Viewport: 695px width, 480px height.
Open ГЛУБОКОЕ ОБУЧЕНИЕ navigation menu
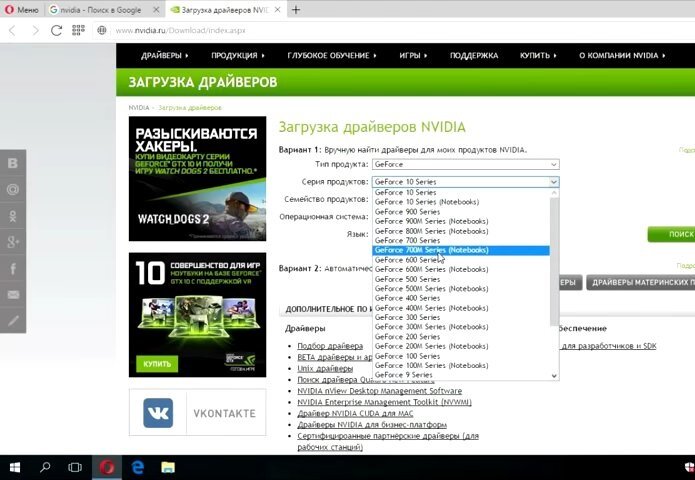tap(332, 55)
